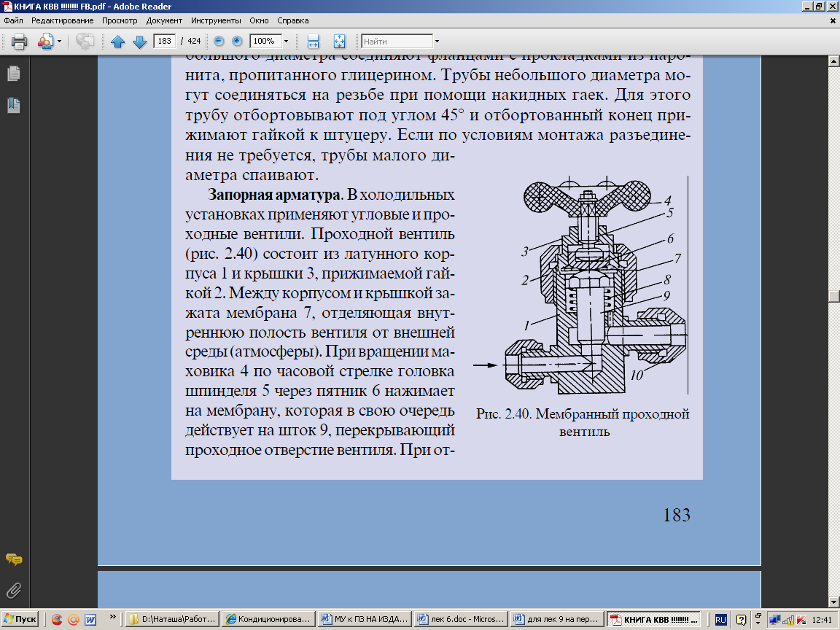Open the Инструменты menu
Image resolution: width=840 pixels, height=630 pixels.
(x=216, y=20)
